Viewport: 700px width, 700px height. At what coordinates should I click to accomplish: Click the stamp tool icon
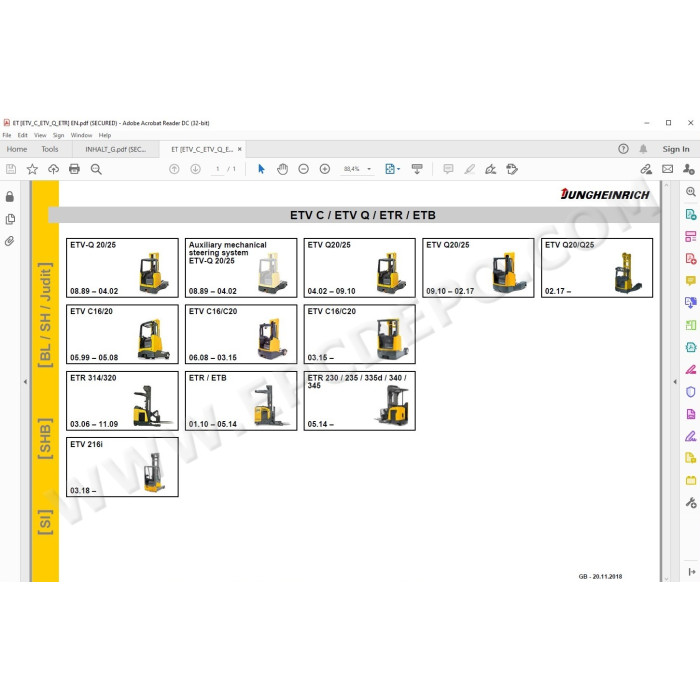[512, 169]
